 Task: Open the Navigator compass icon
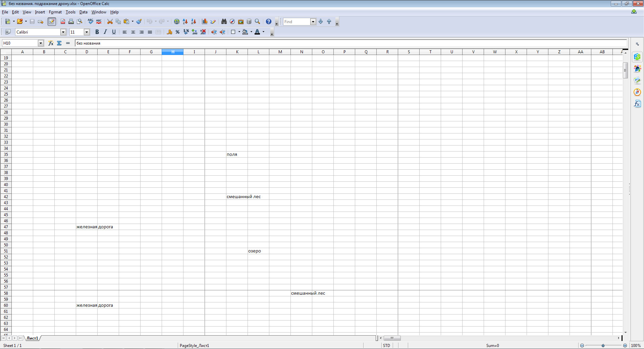tap(232, 21)
